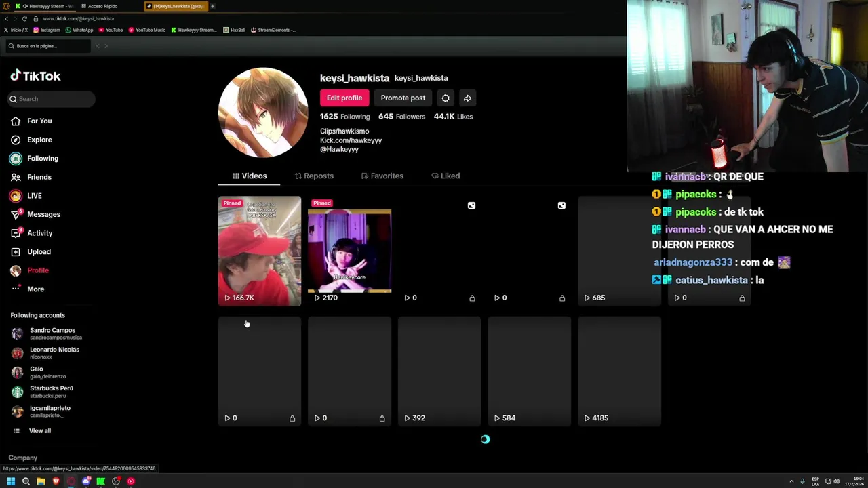Open For You feed
The height and width of the screenshot is (488, 868).
(x=31, y=121)
